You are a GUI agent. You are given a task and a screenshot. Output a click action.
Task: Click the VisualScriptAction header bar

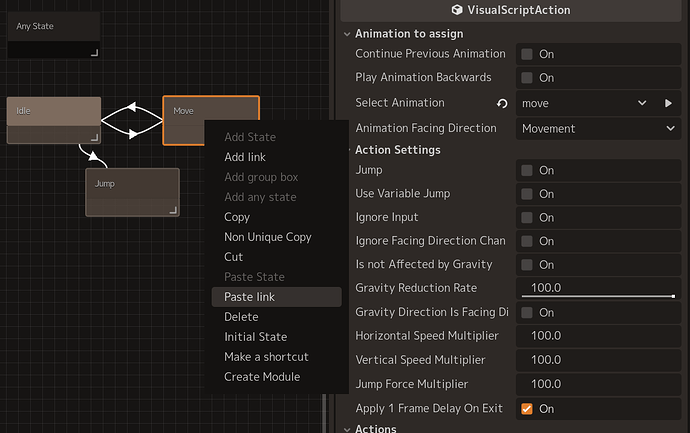coord(510,10)
